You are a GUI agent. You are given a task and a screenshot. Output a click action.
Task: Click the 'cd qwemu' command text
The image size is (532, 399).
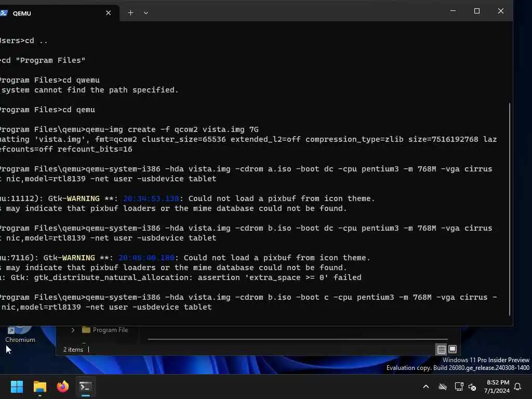click(81, 80)
